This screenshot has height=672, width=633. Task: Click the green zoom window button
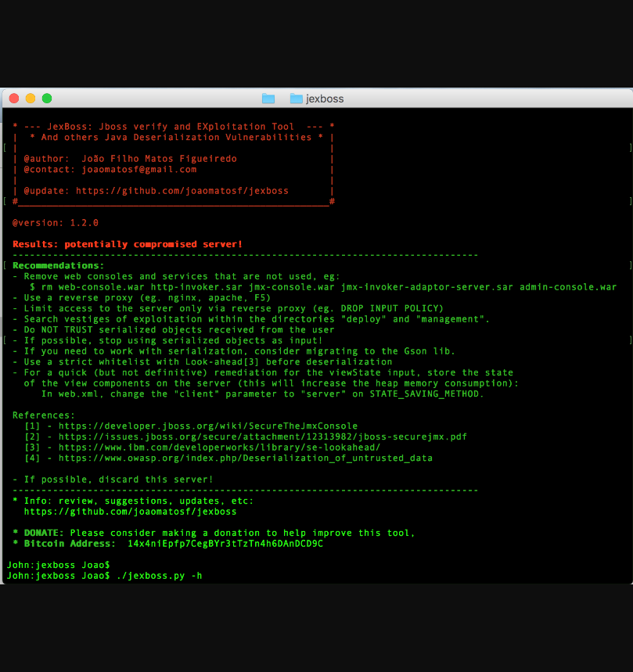pos(47,99)
